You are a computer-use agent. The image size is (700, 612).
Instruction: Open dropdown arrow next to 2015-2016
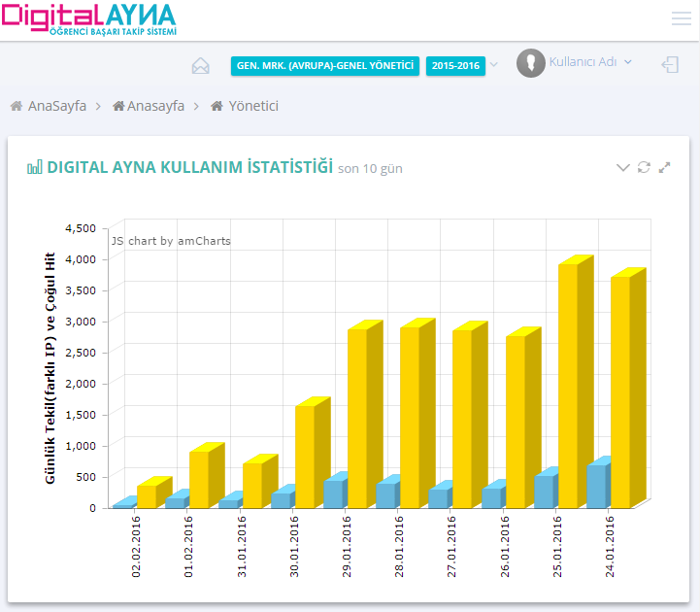pos(494,65)
